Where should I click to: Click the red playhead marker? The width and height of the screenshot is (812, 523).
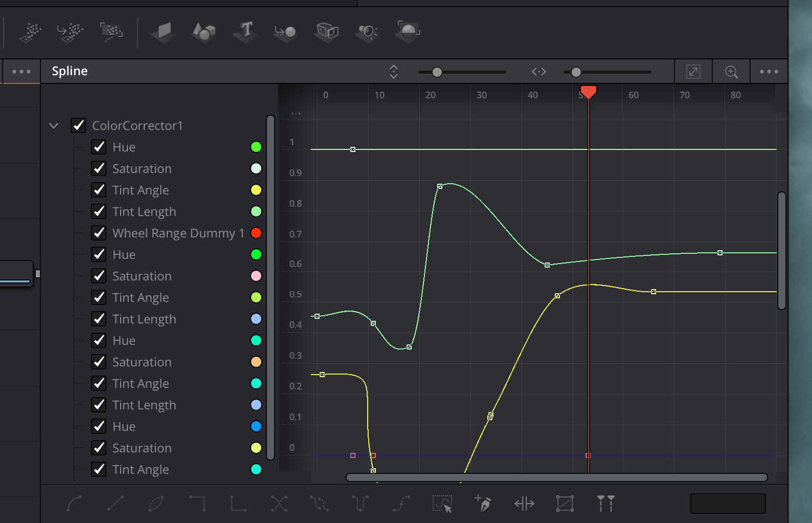click(589, 92)
